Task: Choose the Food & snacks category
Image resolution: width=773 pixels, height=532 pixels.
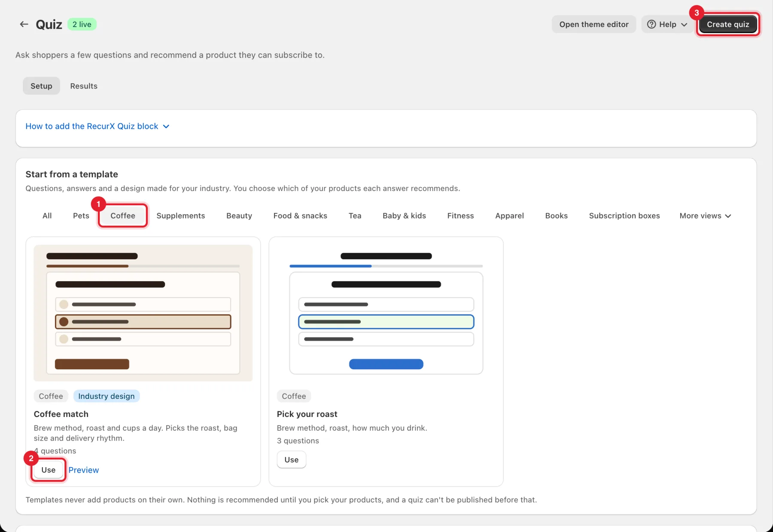Action: click(x=300, y=216)
